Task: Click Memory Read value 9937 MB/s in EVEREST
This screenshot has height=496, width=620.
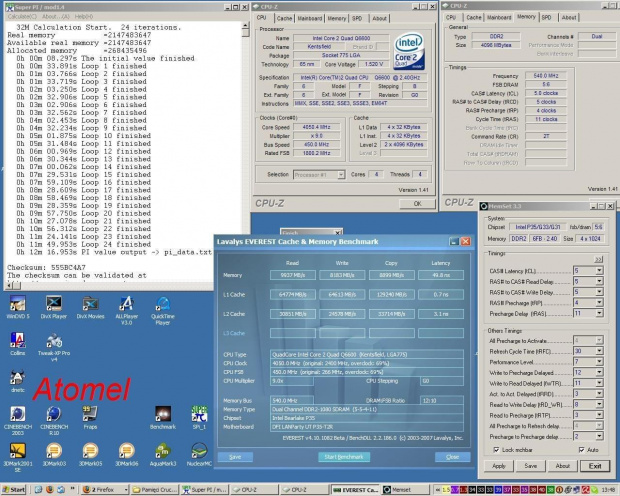Action: [293, 275]
